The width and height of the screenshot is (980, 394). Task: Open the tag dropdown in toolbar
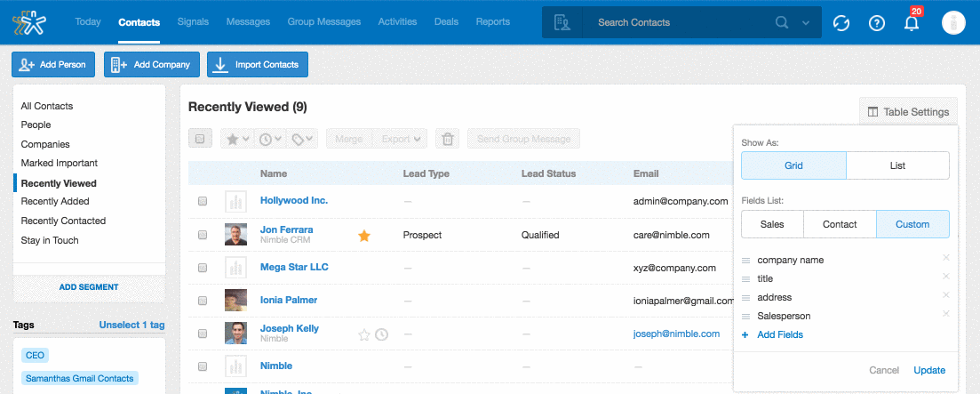[x=304, y=139]
